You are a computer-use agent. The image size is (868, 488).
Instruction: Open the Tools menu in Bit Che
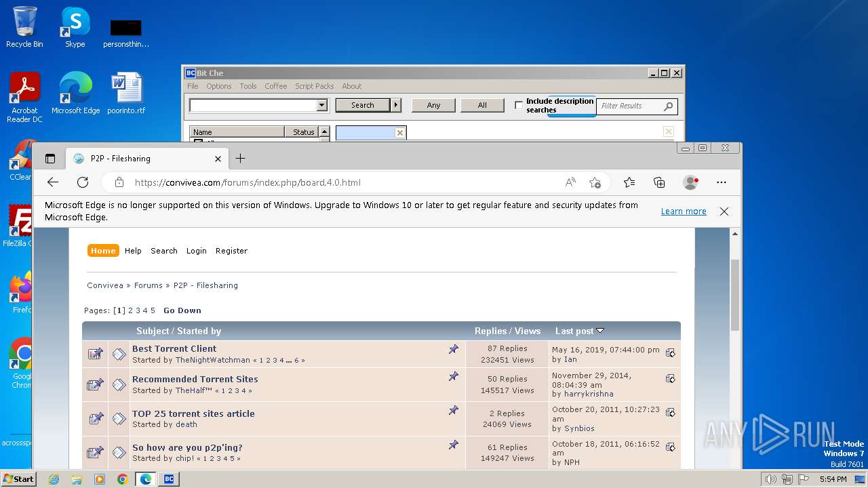(x=248, y=86)
